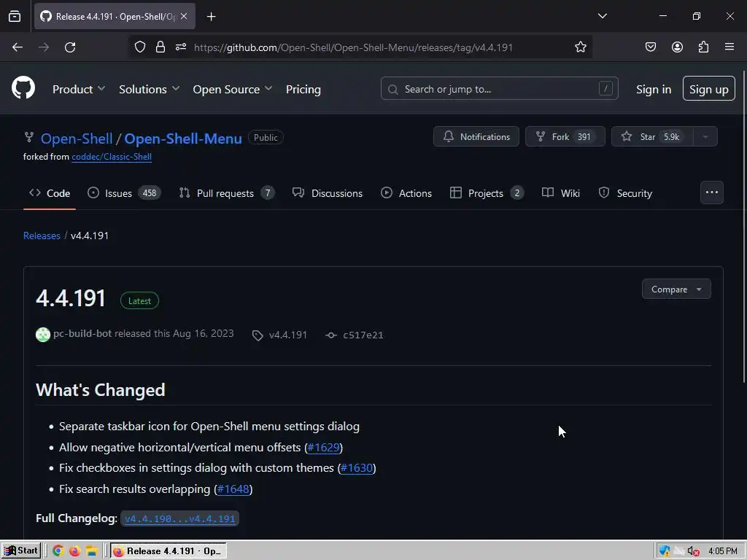Viewport: 747px width, 560px height.
Task: Click the Notifications button
Action: (x=476, y=136)
